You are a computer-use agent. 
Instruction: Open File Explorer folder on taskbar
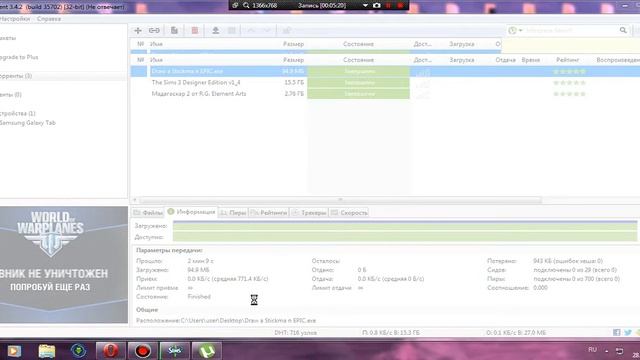pos(47,351)
